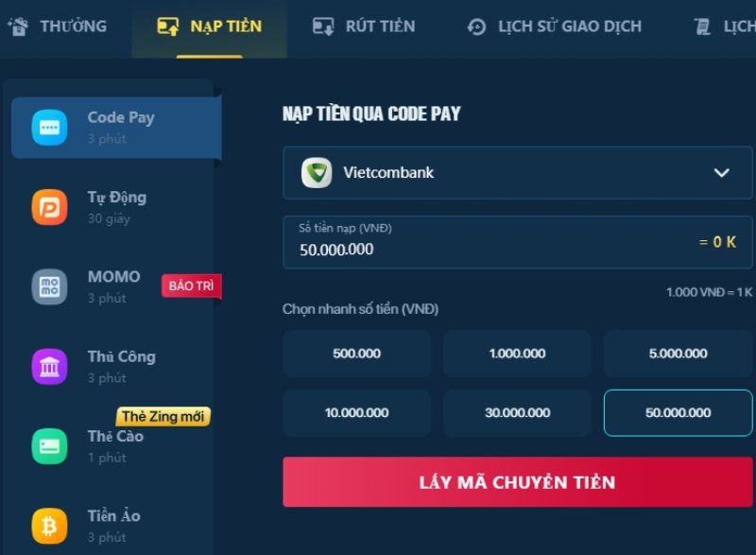The height and width of the screenshot is (555, 756).
Task: Select the Code Pay chat-bubble icon
Action: pyautogui.click(x=49, y=128)
